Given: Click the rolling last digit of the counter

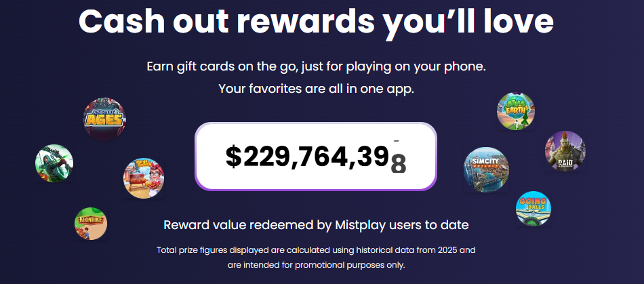Looking at the screenshot, I should click(x=399, y=164).
